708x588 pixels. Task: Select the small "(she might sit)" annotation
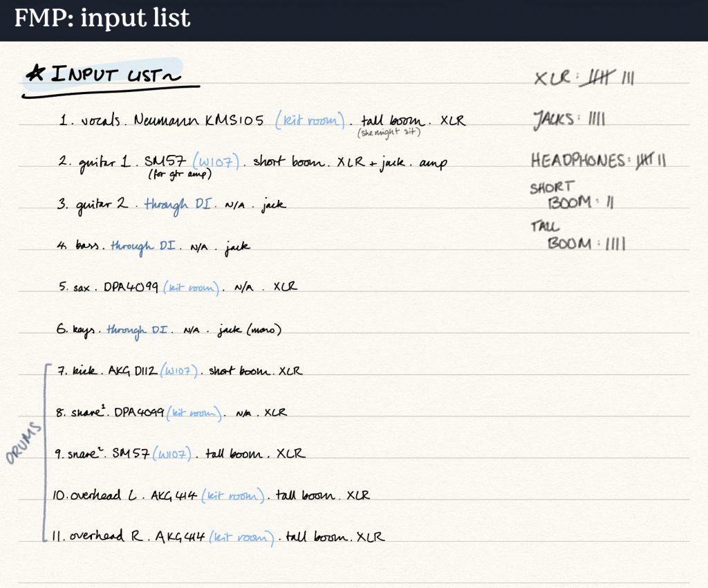389,133
